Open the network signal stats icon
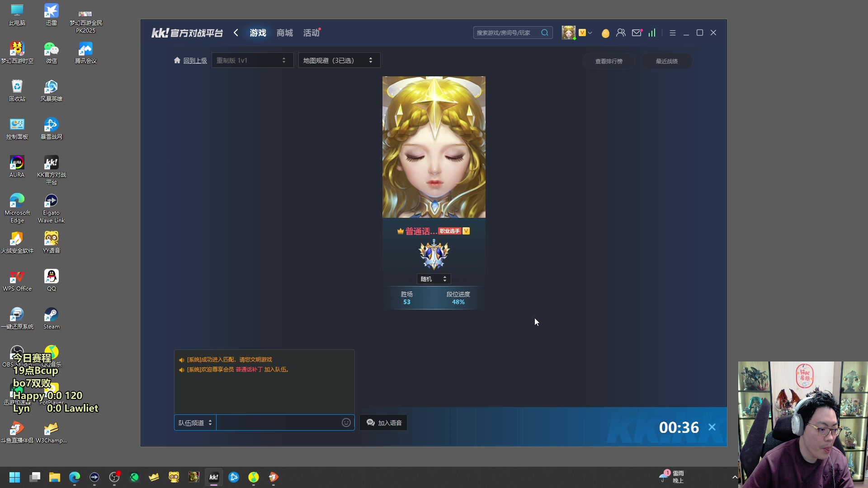 [652, 33]
